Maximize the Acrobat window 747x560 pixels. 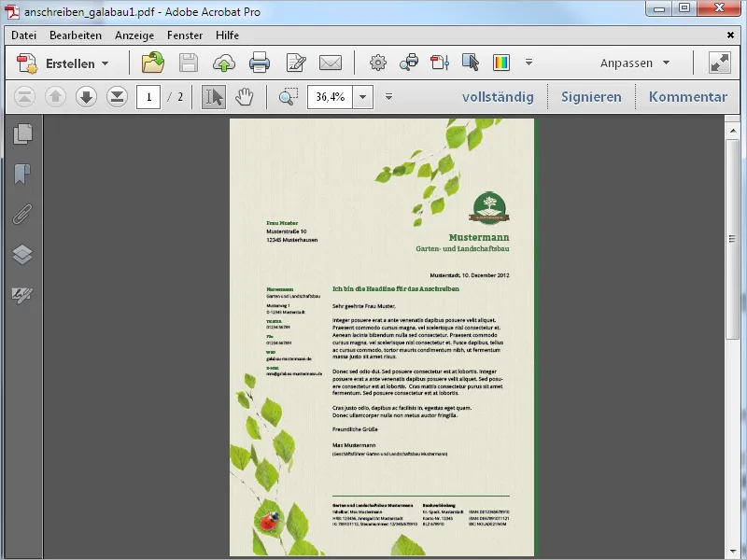(x=684, y=8)
